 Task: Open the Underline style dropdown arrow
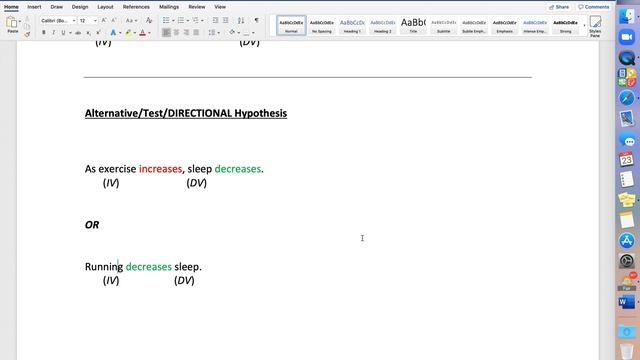70,33
